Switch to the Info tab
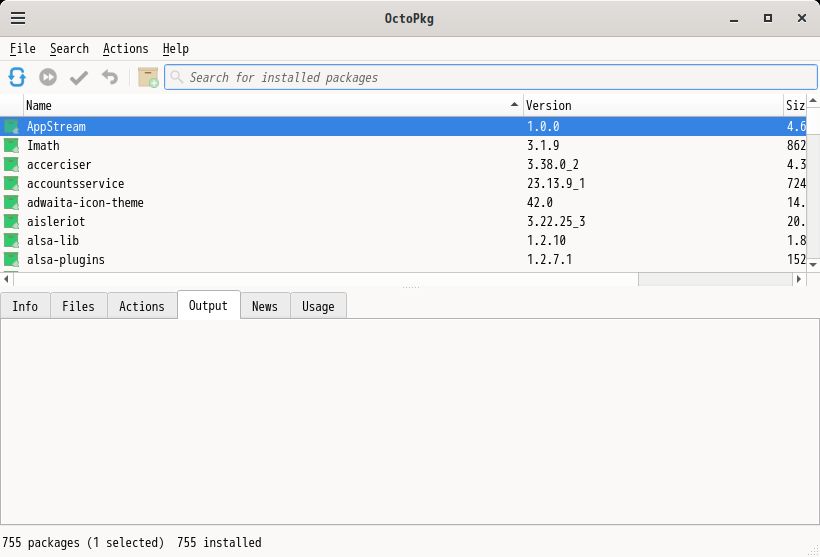 (25, 306)
